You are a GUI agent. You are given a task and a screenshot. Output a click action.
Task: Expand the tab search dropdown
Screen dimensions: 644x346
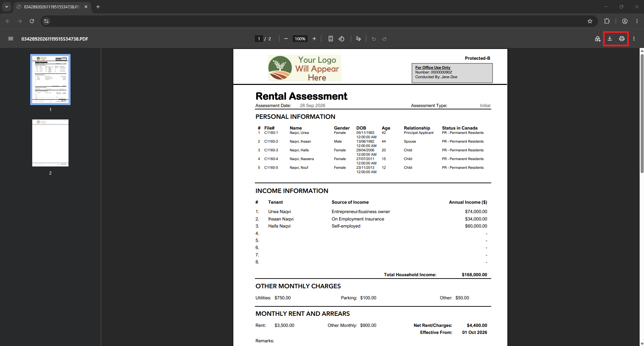6,7
